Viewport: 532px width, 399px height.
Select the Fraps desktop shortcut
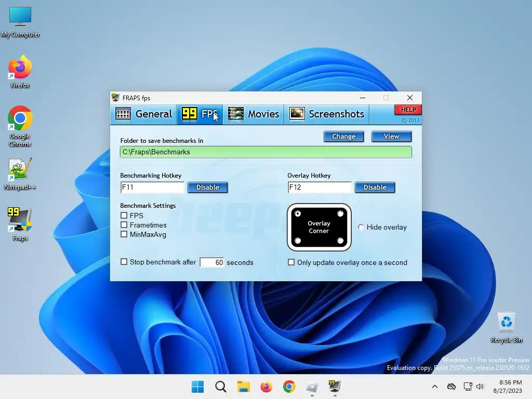tap(20, 224)
